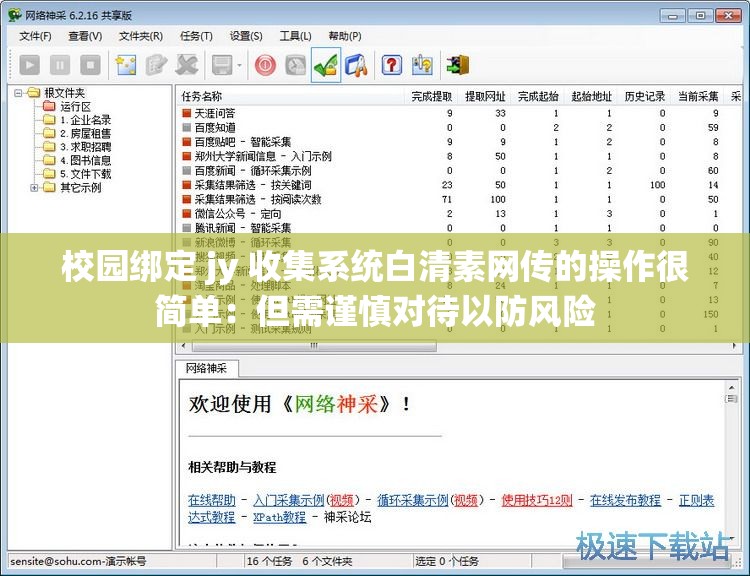Click the green checkmark with lock icon
Image resolution: width=750 pixels, height=576 pixels.
[326, 65]
